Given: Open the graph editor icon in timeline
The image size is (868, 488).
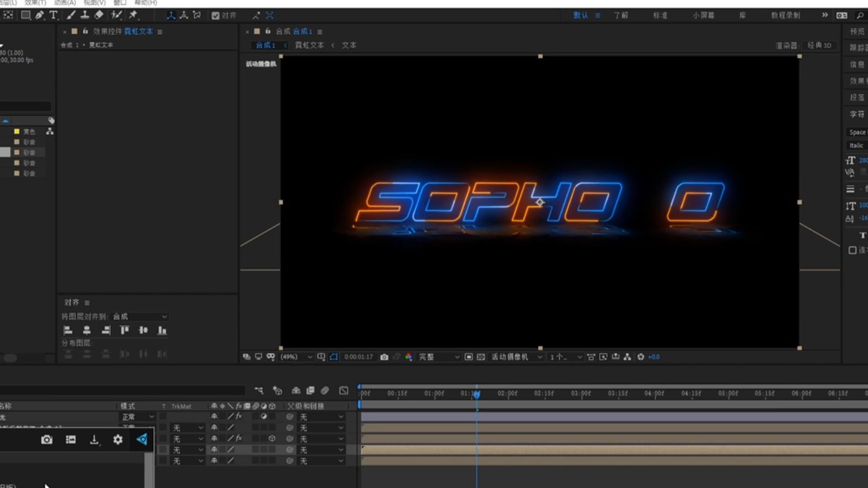Looking at the screenshot, I should point(344,390).
